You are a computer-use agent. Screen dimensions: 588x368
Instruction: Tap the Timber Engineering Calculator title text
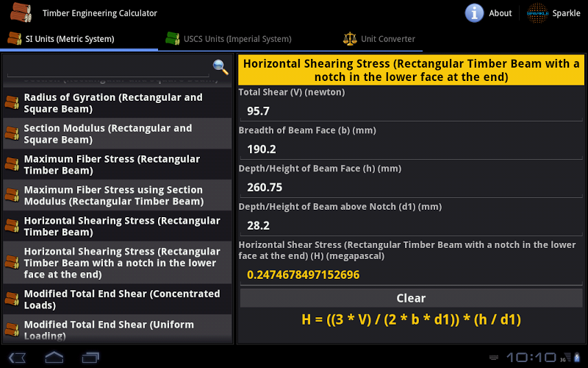click(100, 13)
